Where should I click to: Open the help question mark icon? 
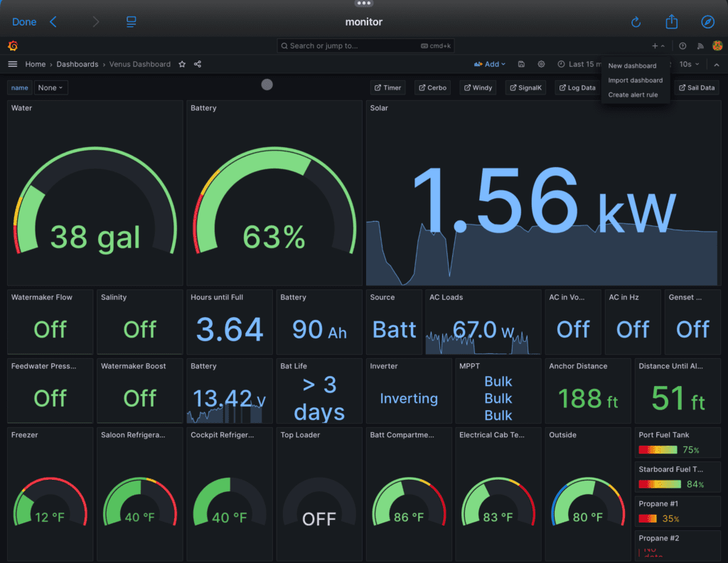pyautogui.click(x=682, y=46)
